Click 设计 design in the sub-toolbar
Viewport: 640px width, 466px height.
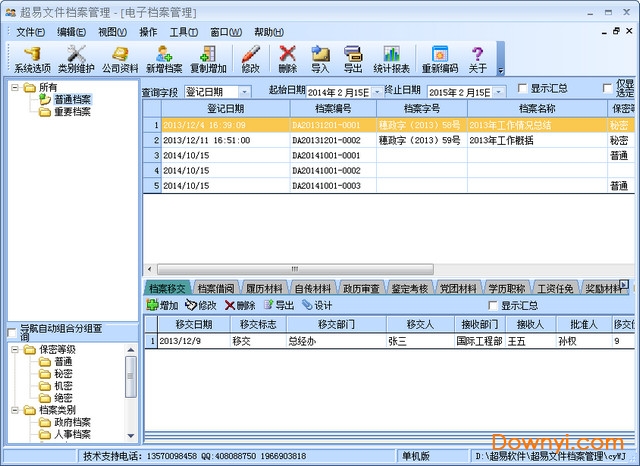(x=317, y=305)
